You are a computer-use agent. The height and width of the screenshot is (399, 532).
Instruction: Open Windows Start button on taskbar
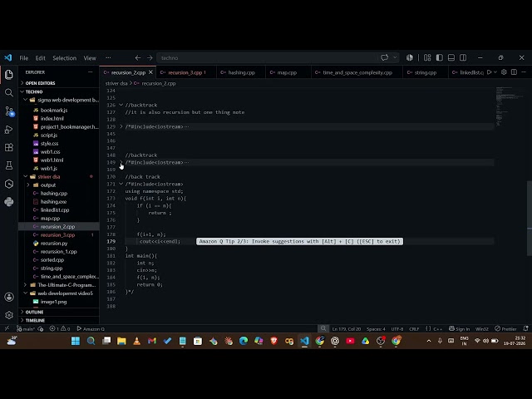76,341
